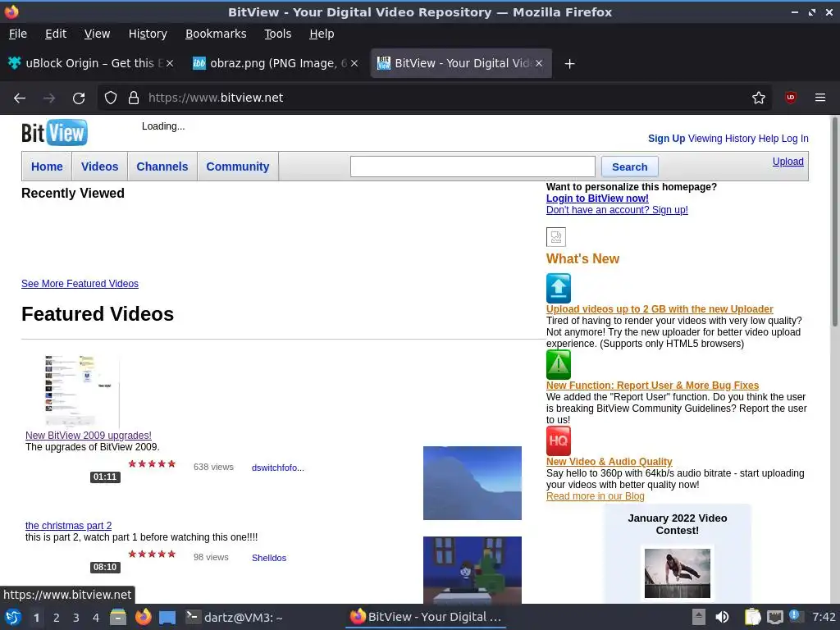
Task: Click inside the BitView search field
Action: 472,167
